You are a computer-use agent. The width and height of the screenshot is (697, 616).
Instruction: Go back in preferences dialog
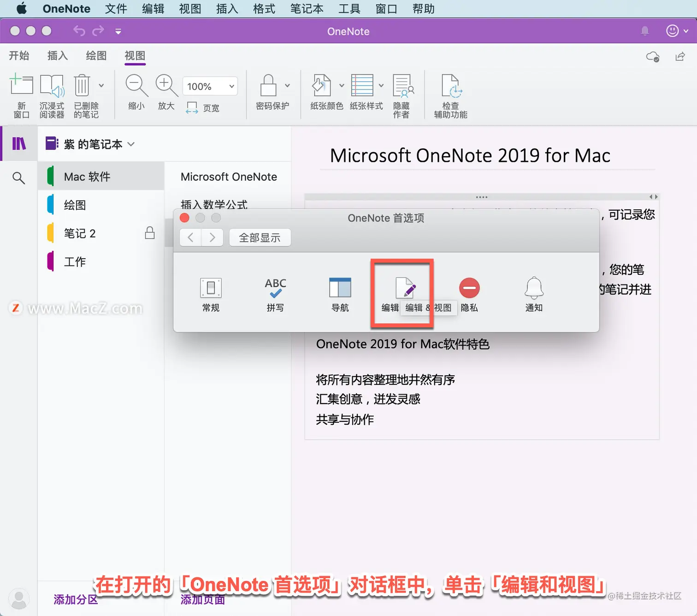click(x=190, y=237)
